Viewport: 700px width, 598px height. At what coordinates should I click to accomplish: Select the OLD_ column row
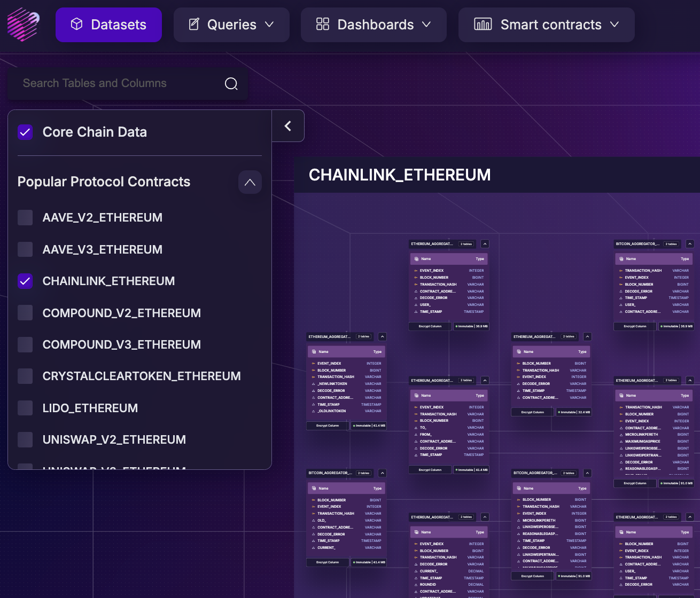click(346, 521)
